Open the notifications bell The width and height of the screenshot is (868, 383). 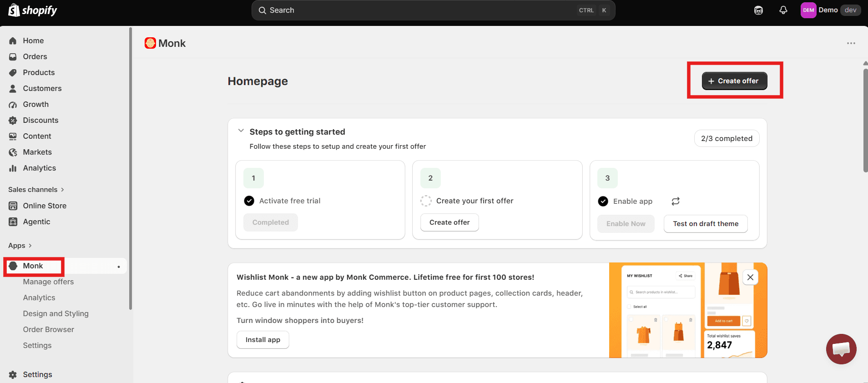[783, 10]
